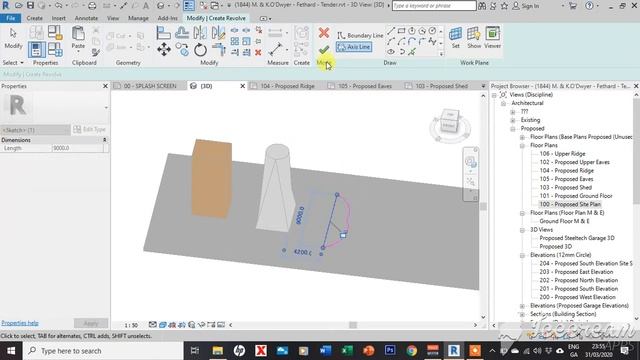
Task: Click the Apply button in Properties
Action: click(91, 323)
